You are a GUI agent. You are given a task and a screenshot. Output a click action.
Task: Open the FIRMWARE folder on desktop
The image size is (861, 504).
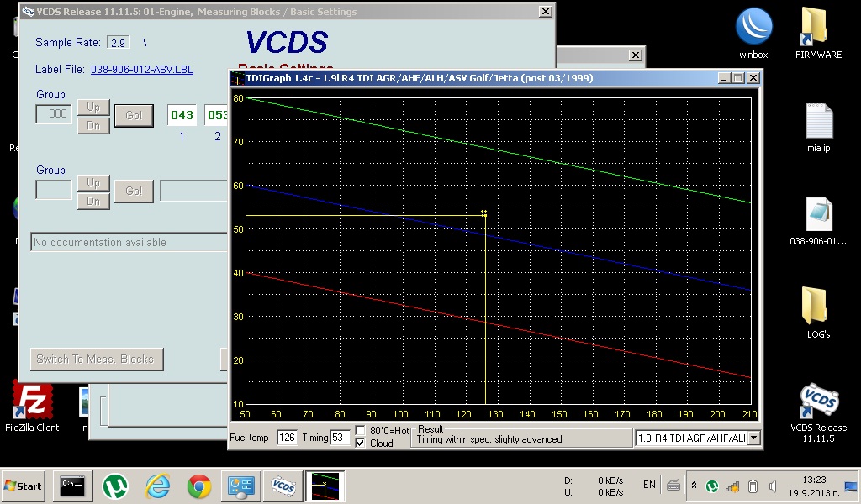tap(818, 30)
